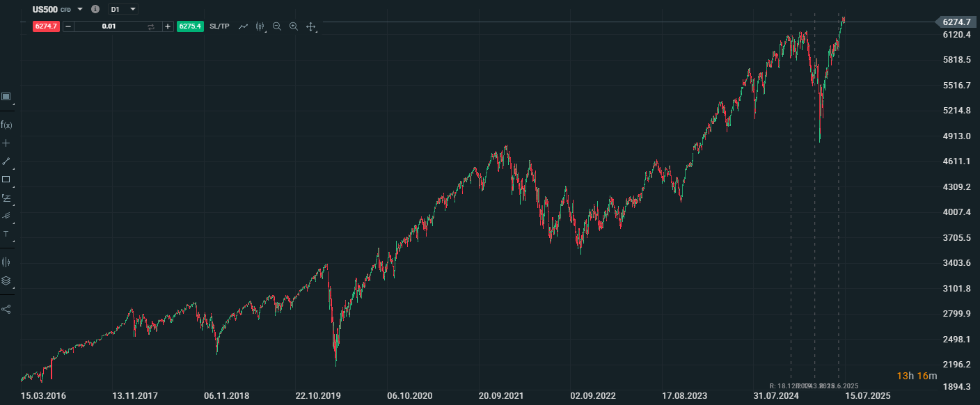
Task: Click the 6120.4 price axis label
Action: 956,35
